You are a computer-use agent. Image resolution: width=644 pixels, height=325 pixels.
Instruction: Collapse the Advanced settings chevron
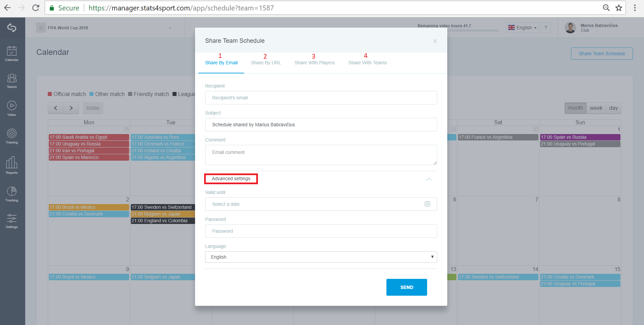coord(429,179)
